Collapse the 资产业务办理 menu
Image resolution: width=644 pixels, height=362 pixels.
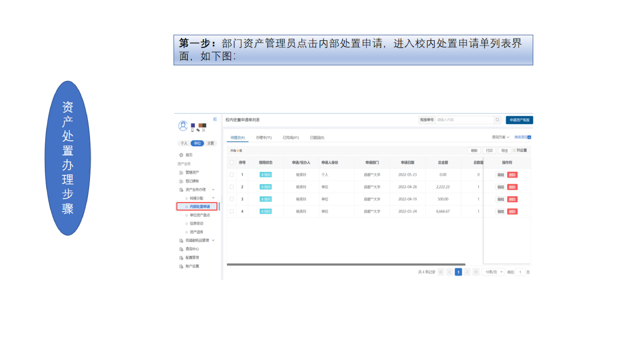point(213,190)
